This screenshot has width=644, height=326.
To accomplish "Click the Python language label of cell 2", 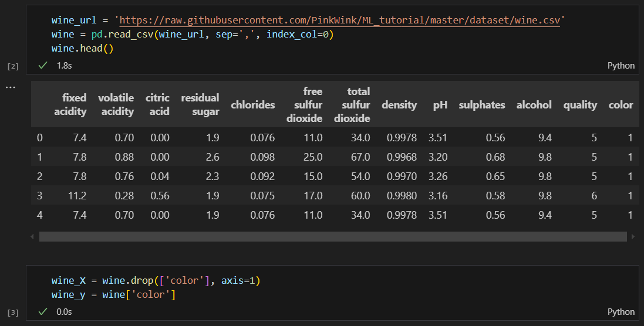I will click(621, 66).
